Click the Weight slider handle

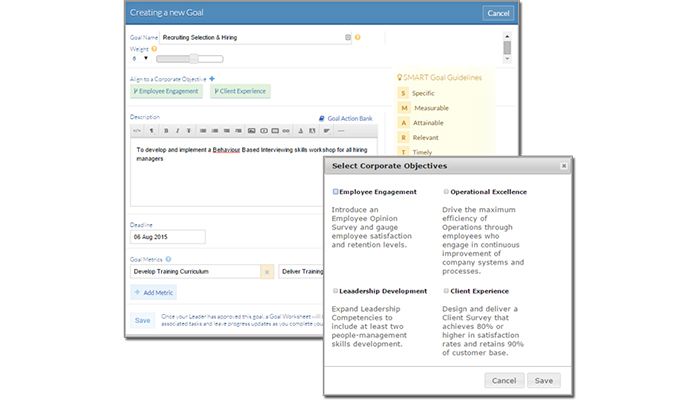(x=192, y=59)
